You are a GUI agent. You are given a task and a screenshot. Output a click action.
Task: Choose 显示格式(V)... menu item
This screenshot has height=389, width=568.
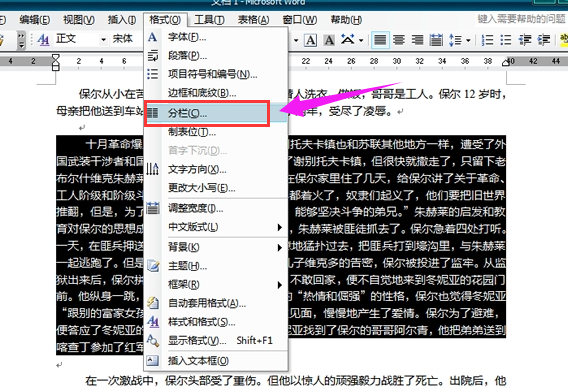pos(216,340)
